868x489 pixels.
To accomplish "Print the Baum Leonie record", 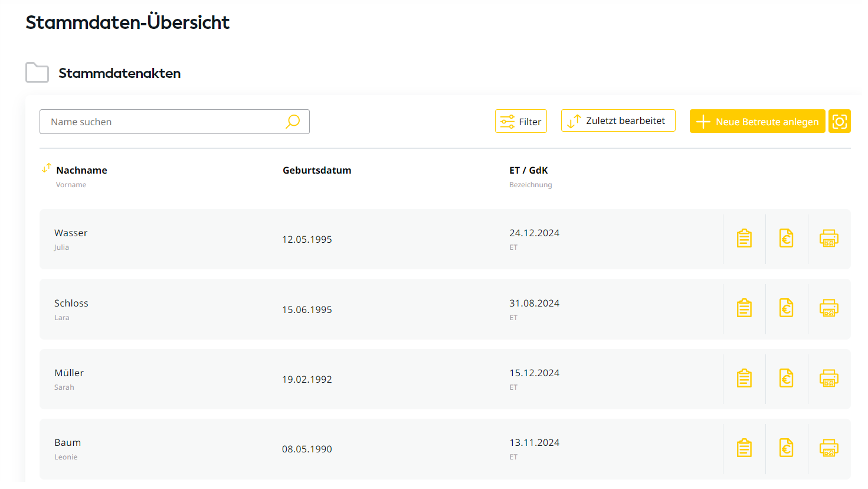I will tap(828, 448).
